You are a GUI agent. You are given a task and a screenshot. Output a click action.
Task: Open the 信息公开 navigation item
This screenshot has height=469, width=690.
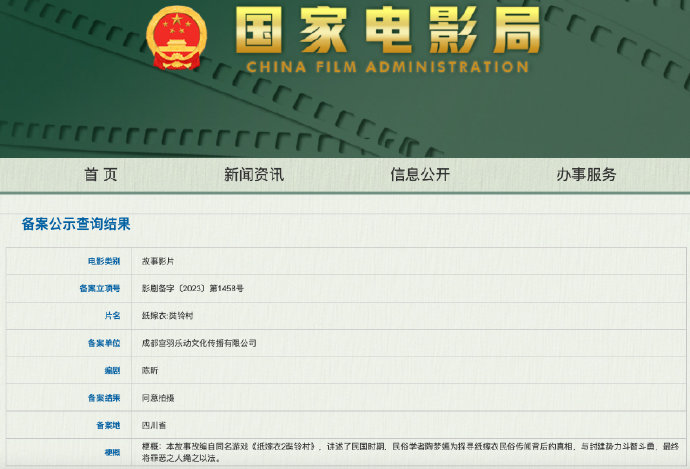click(x=420, y=175)
